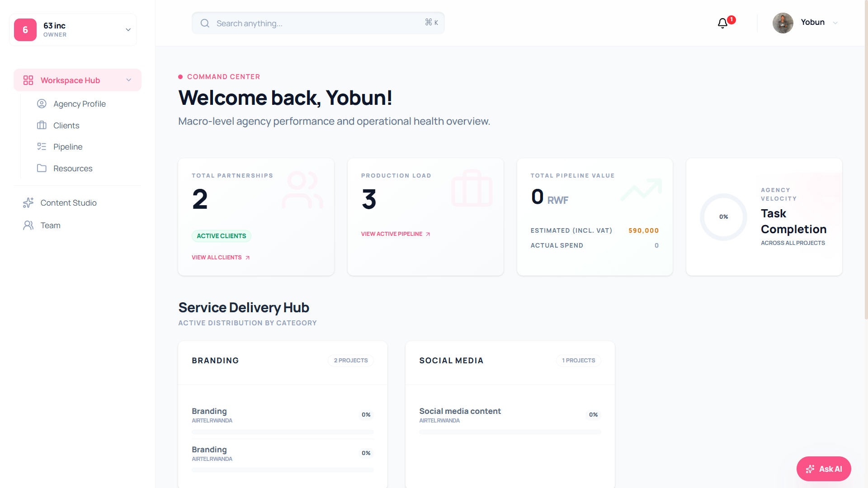Click the Active Clients green badge

pos(222,236)
